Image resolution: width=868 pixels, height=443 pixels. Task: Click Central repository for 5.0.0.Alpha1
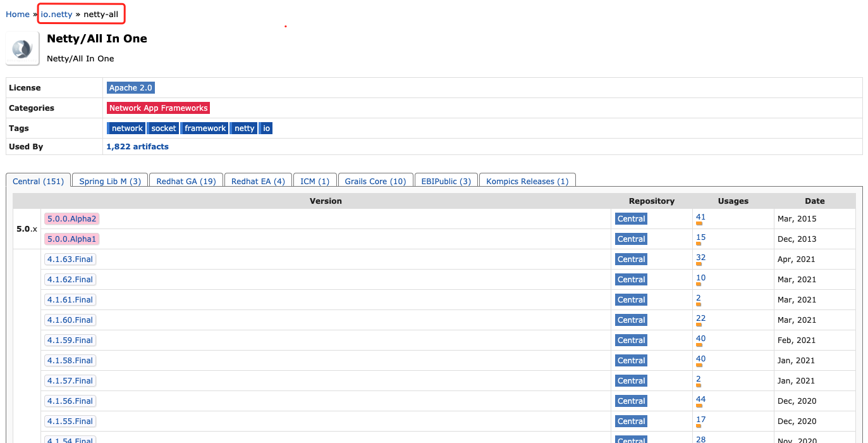(632, 239)
